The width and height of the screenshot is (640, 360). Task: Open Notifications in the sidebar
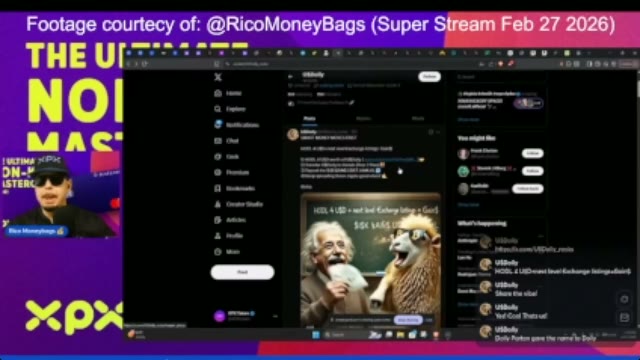click(x=242, y=125)
